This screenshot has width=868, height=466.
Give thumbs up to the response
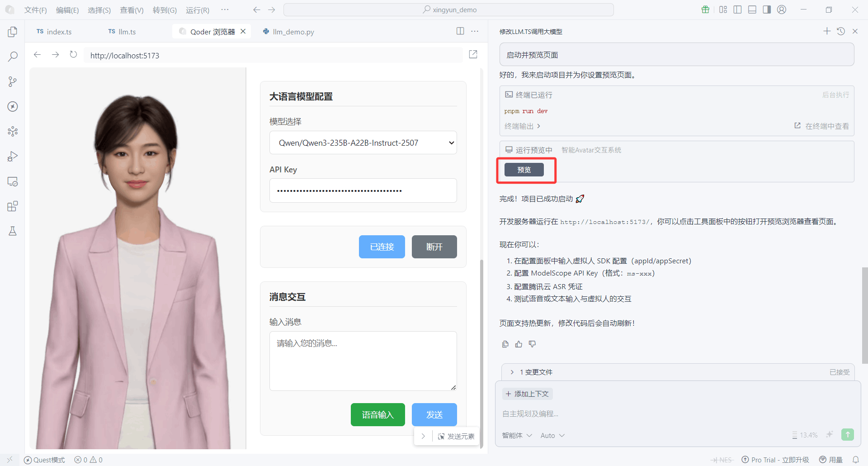pyautogui.click(x=519, y=344)
